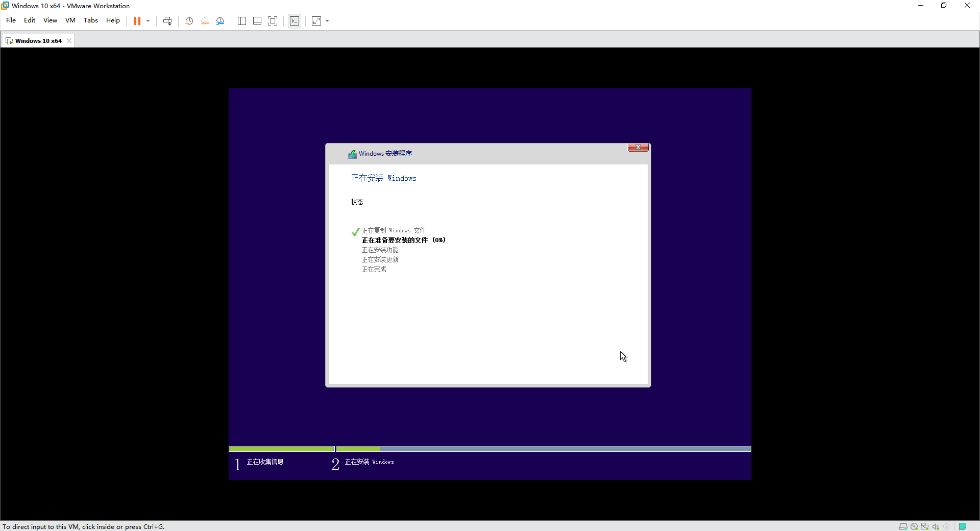Select the Windows 10 x64 tab
This screenshot has width=980, height=531.
click(x=38, y=41)
